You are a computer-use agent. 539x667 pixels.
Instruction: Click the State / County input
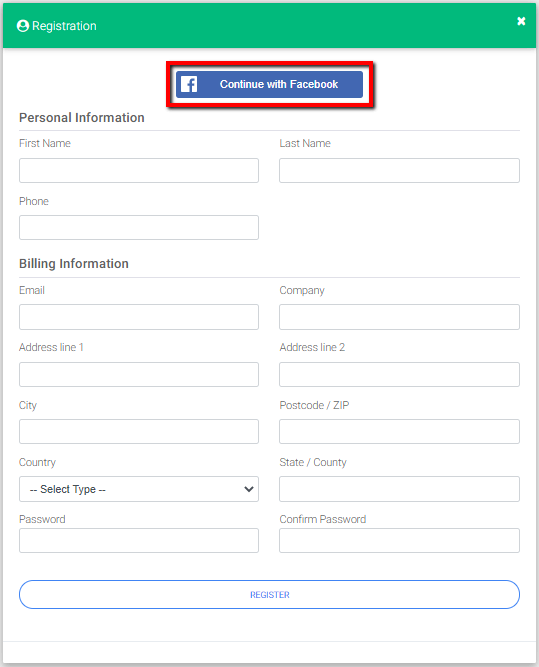[x=399, y=489]
